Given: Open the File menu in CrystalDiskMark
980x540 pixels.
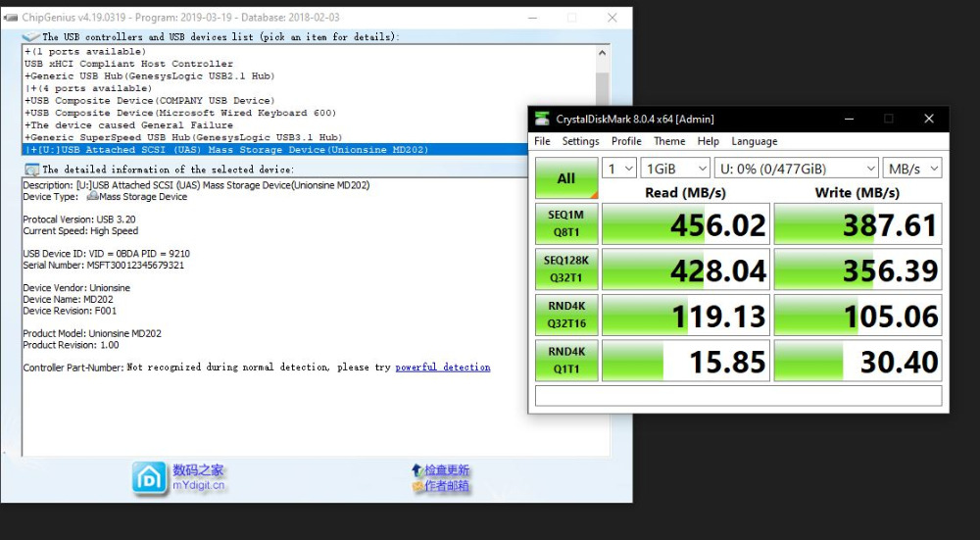Looking at the screenshot, I should (x=542, y=141).
